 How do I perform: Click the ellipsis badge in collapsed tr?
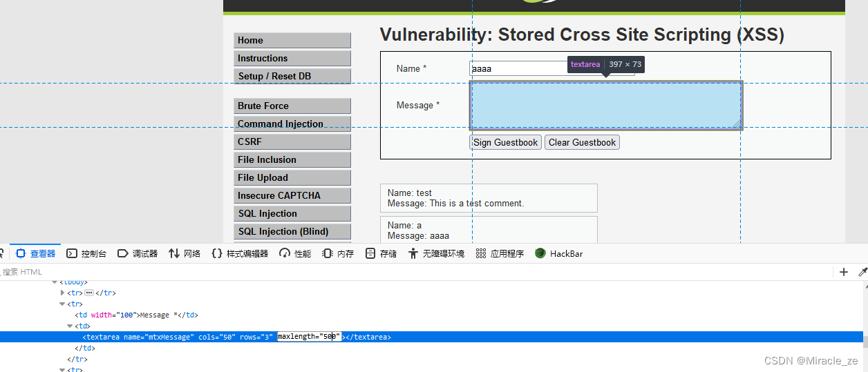(89, 293)
